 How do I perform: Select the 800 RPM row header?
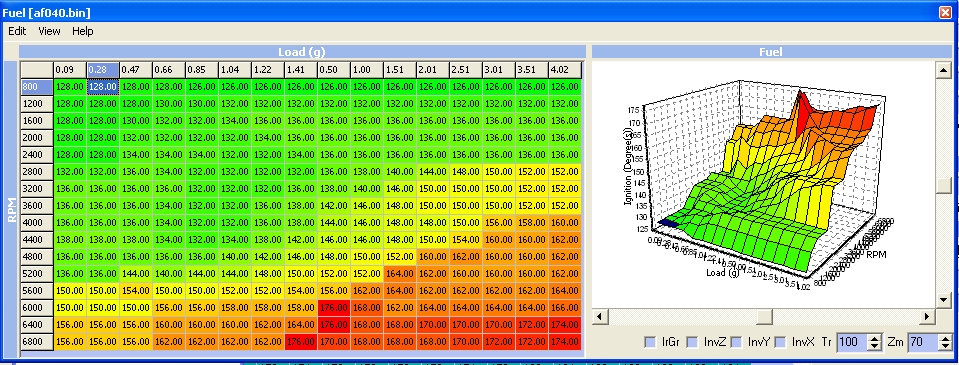[37, 87]
